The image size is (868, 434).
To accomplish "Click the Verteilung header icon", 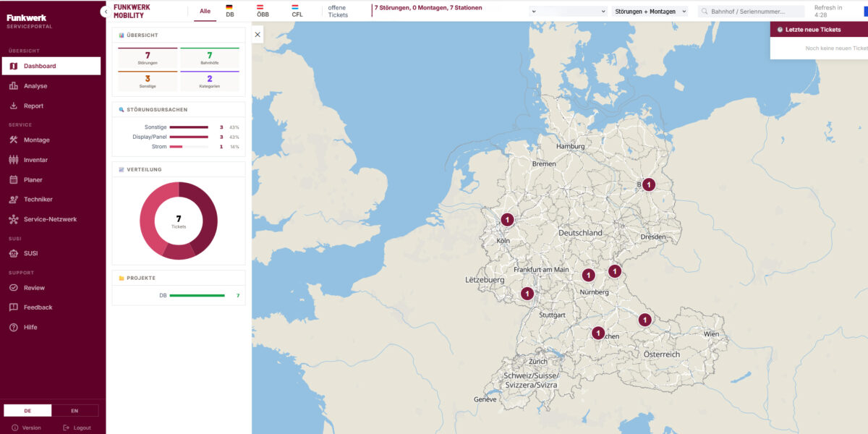I will coord(122,169).
